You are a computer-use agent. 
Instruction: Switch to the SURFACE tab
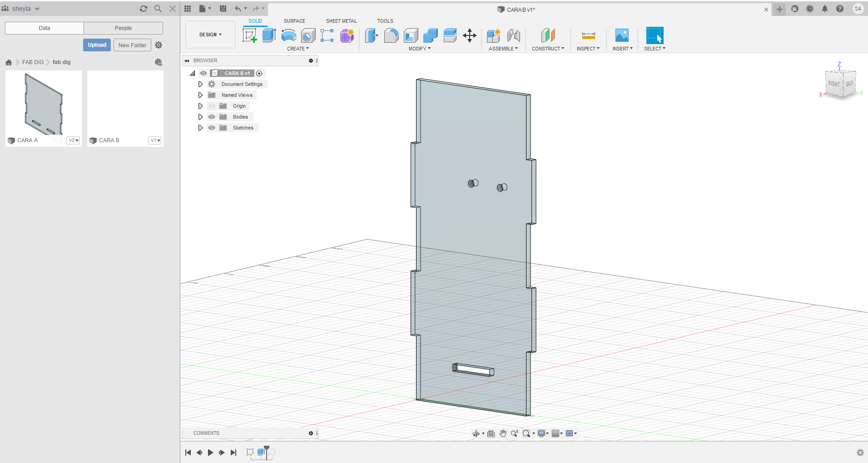coord(294,21)
